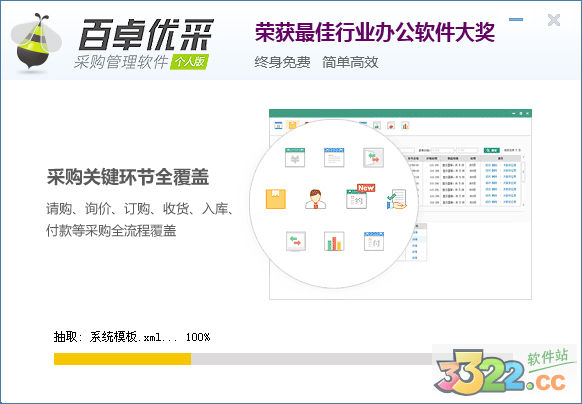This screenshot has width=582, height=404.
Task: Minimize the installer window
Action: coord(516,19)
